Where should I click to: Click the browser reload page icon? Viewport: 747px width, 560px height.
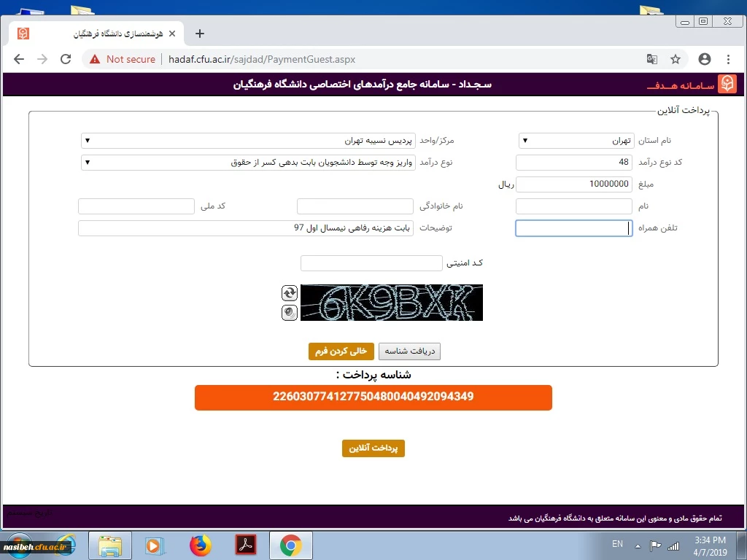click(x=66, y=59)
